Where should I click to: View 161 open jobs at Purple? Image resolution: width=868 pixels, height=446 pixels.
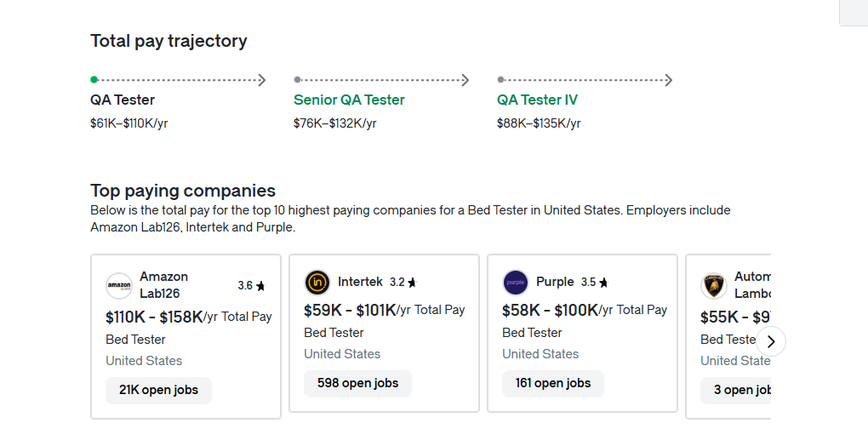click(552, 383)
